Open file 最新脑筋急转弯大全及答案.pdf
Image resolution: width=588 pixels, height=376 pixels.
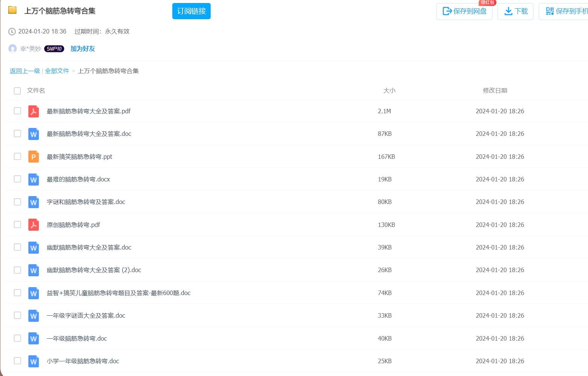tap(88, 111)
